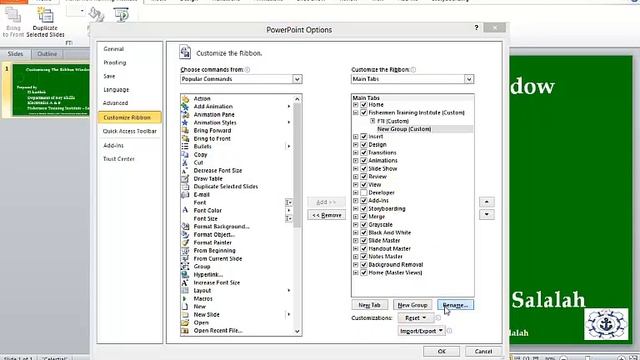
Task: Uncheck the Insert tab checkbox
Action: pos(364,136)
